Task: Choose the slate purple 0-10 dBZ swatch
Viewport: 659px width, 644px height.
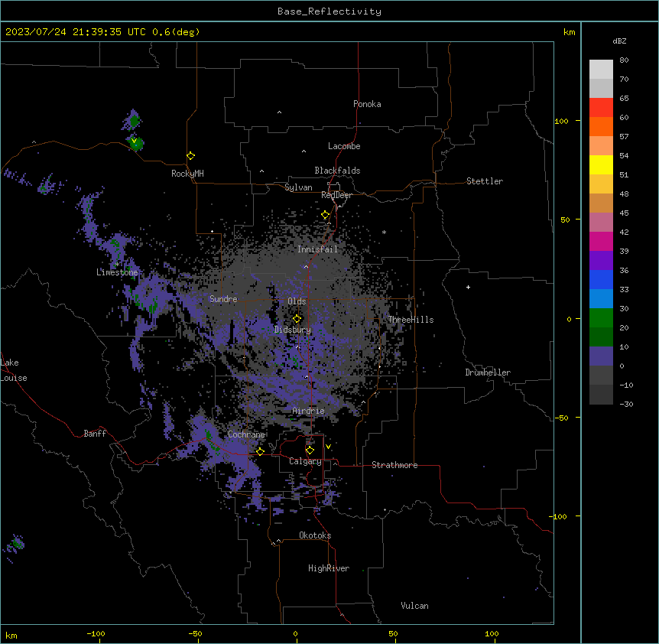Action: [x=601, y=356]
